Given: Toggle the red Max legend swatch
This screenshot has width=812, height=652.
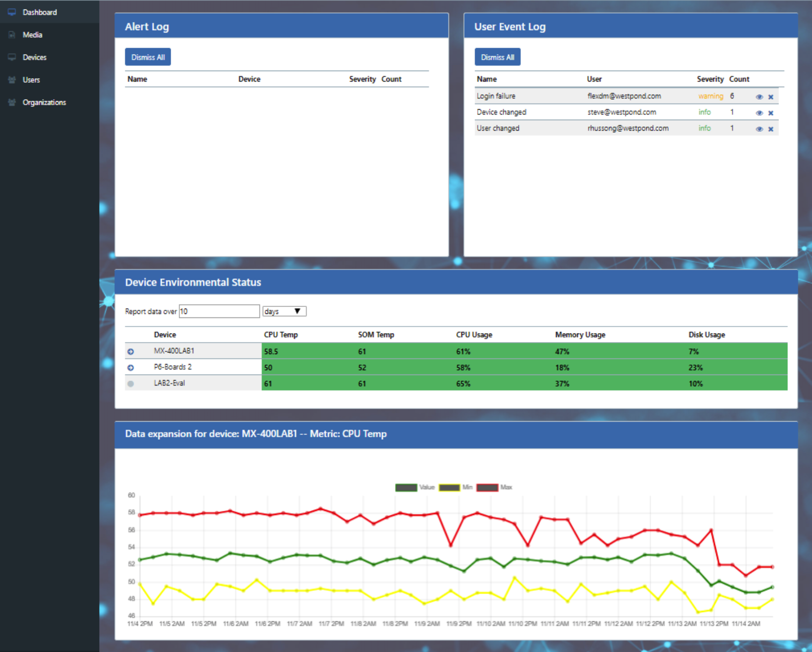Looking at the screenshot, I should (487, 487).
